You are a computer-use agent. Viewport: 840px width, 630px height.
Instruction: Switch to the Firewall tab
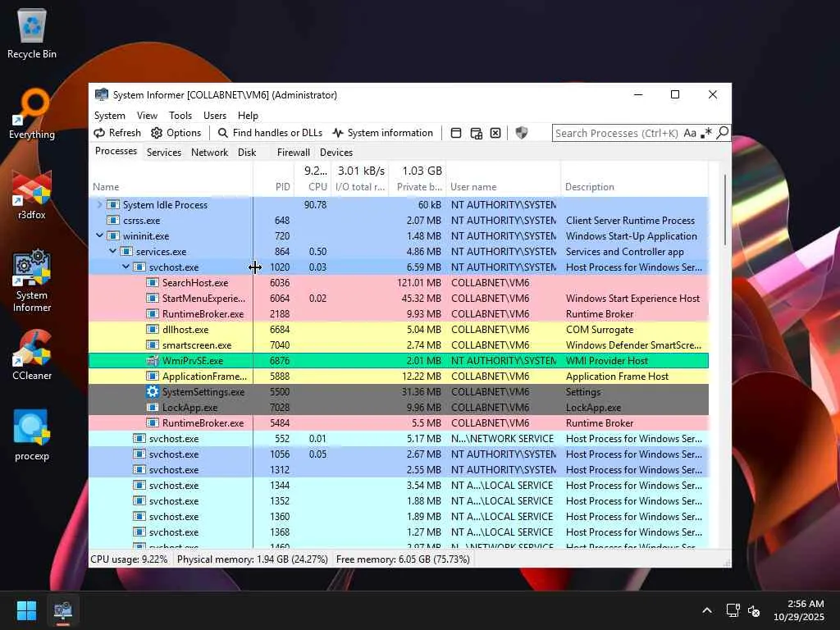pos(293,153)
